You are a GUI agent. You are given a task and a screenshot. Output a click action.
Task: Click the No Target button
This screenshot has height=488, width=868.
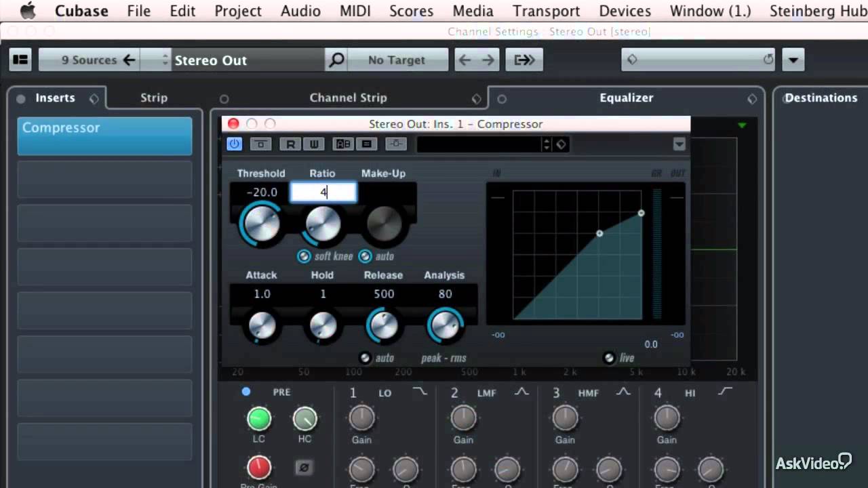(397, 60)
